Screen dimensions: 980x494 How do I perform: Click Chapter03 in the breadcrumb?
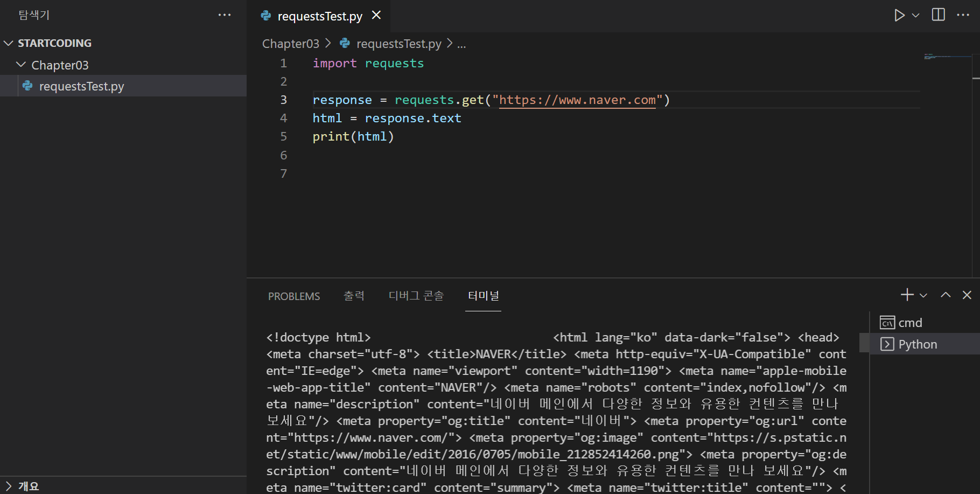pos(290,44)
